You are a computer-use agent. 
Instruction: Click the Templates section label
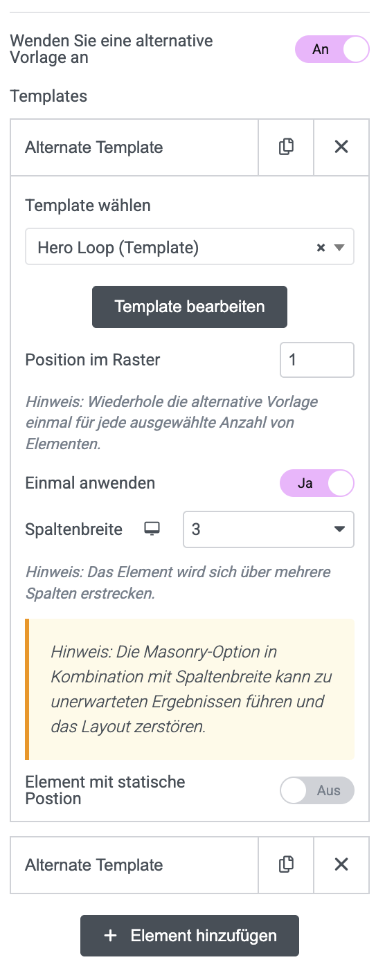tap(48, 96)
